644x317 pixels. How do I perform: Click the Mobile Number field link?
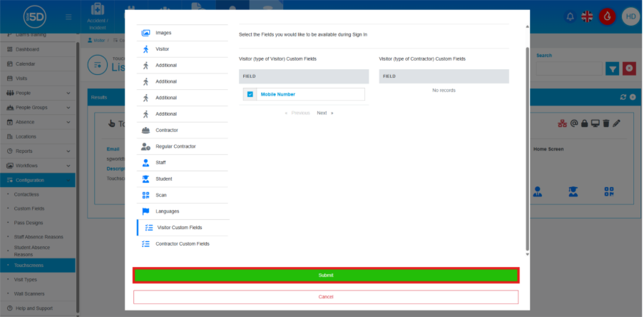[x=278, y=94]
